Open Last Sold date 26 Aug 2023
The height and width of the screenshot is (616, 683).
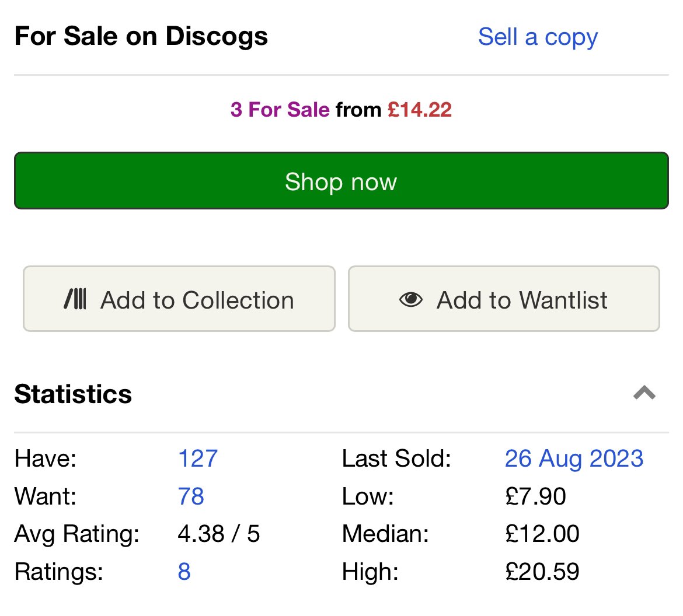pos(574,459)
